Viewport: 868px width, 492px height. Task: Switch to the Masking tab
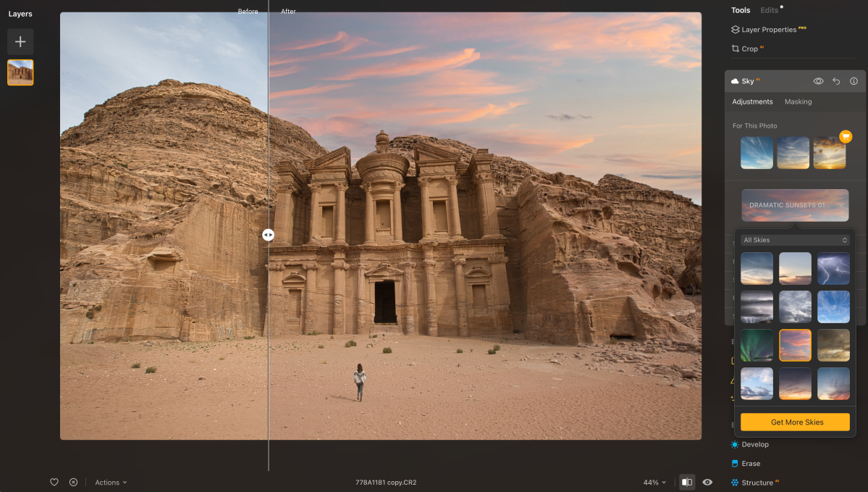click(x=798, y=101)
